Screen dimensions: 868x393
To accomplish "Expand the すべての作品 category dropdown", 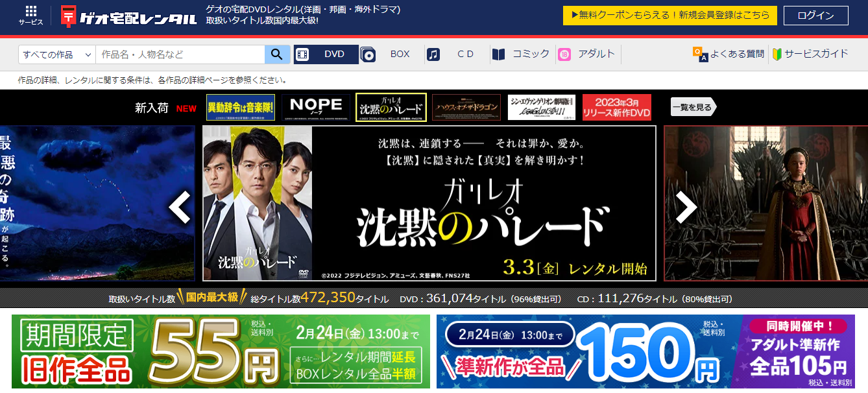I will tap(57, 54).
